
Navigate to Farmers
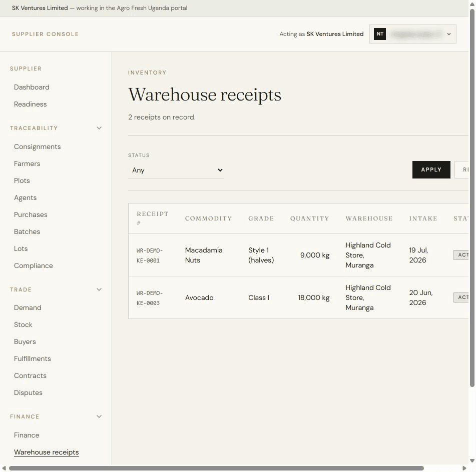click(x=27, y=163)
